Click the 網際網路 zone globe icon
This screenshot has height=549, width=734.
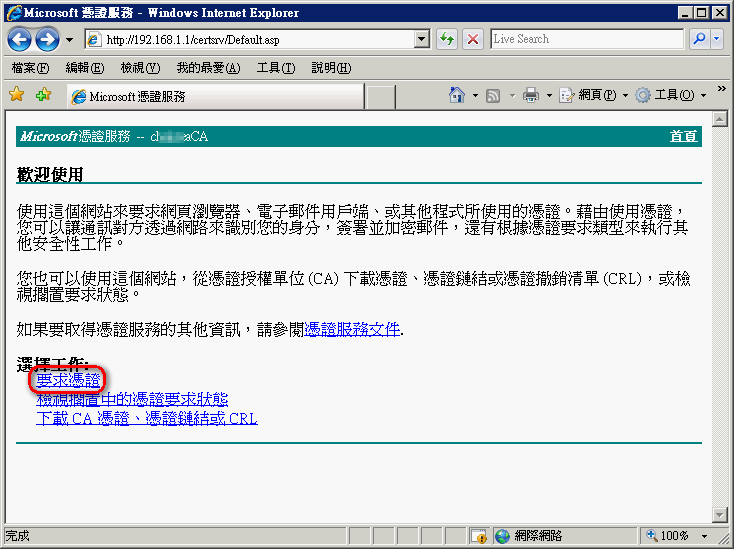(x=502, y=536)
